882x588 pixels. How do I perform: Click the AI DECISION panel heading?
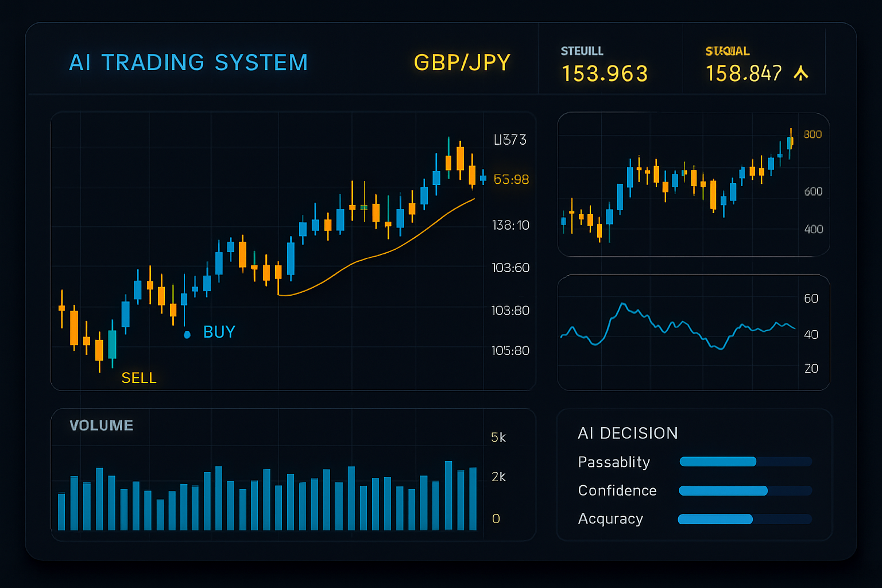point(628,433)
